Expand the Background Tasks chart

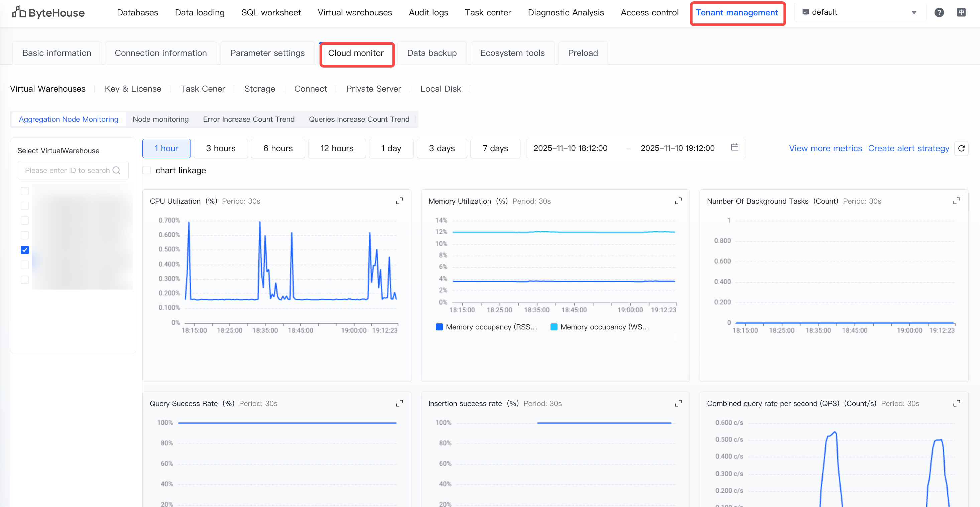pyautogui.click(x=956, y=201)
